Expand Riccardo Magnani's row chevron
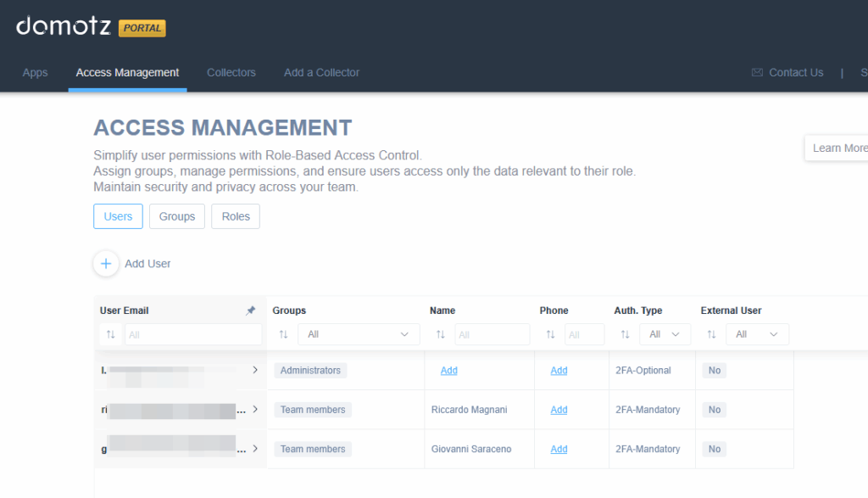Viewport: 868px width, 498px height. [255, 409]
